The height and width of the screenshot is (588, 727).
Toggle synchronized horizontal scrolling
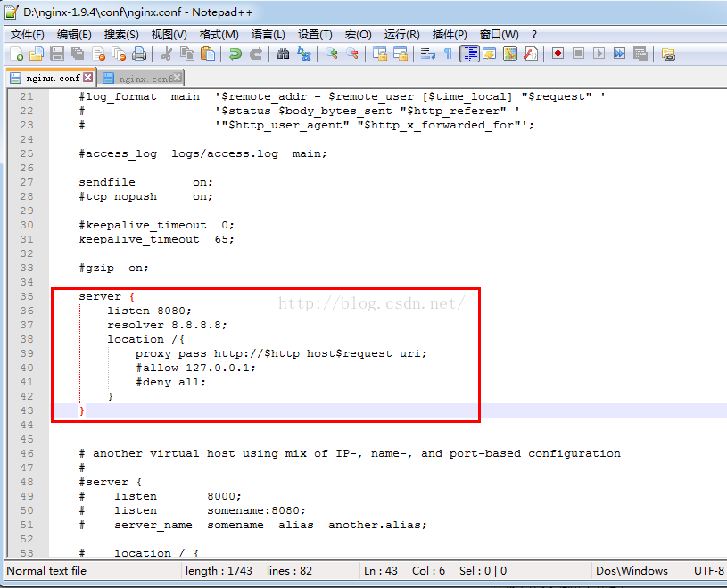[401, 54]
